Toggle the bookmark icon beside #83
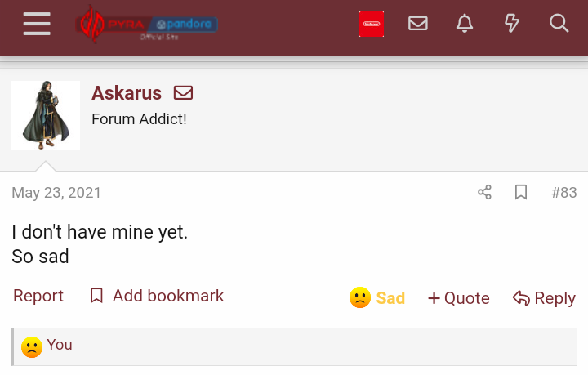This screenshot has width=588, height=375. (x=521, y=193)
